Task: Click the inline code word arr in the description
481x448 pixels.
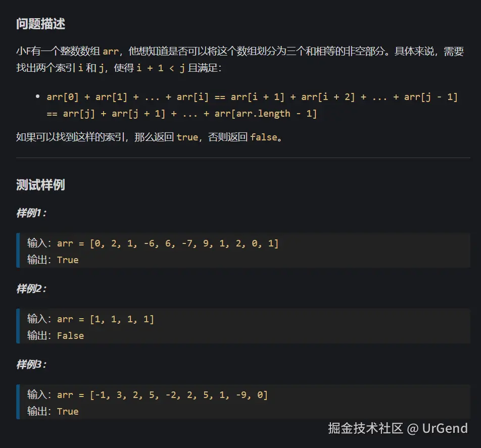Action: 110,52
